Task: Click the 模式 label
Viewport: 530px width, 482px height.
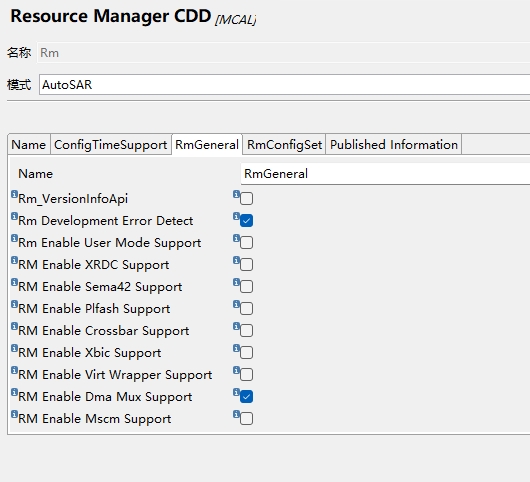Action: pos(19,85)
